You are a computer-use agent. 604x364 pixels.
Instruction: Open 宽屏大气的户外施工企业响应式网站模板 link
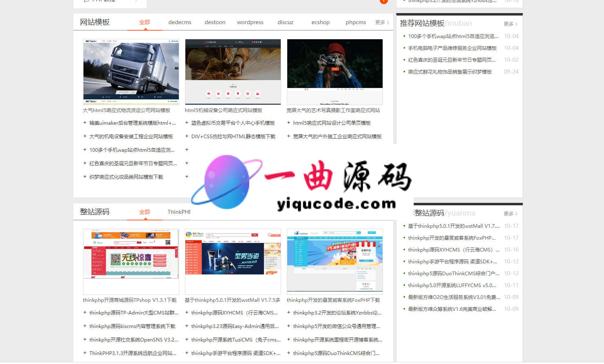[x=337, y=136]
